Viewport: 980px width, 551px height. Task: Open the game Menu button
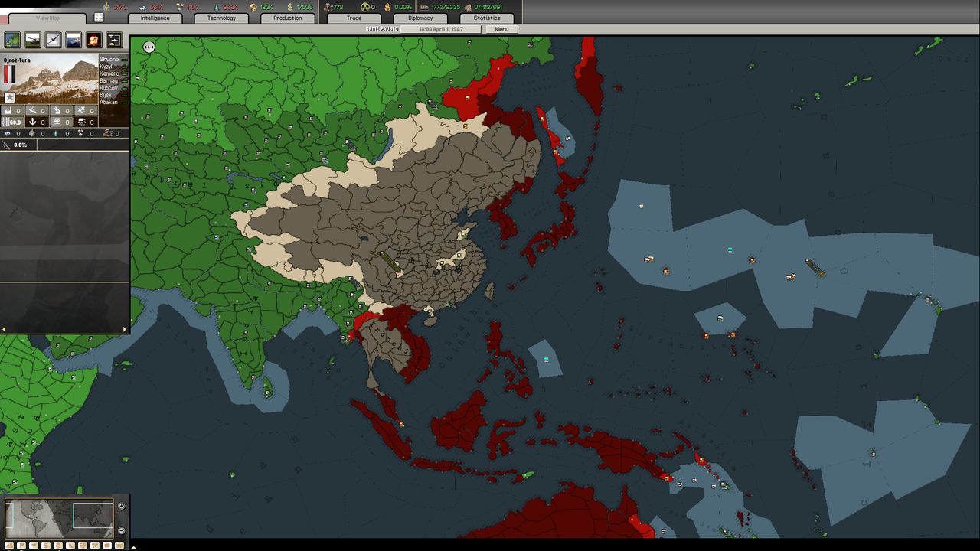click(x=501, y=29)
